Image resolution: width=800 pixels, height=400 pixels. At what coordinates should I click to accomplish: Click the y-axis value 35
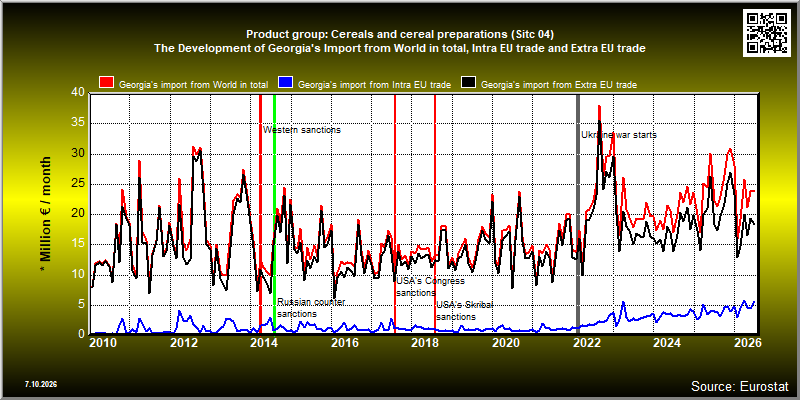click(x=78, y=123)
